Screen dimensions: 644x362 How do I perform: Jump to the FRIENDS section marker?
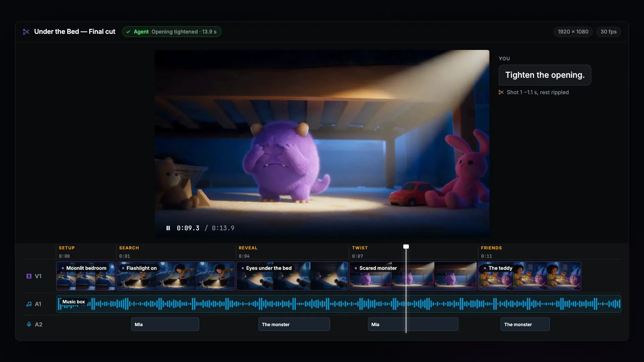point(491,248)
